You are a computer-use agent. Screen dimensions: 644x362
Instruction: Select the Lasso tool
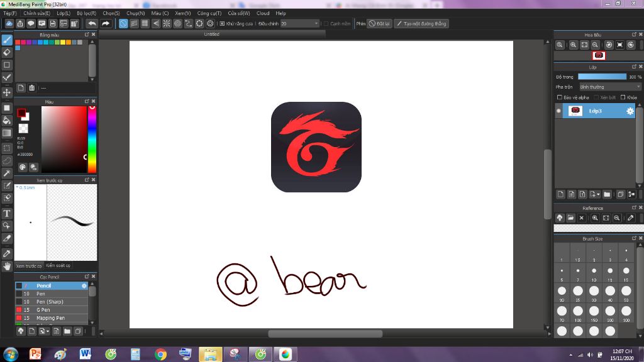point(7,160)
